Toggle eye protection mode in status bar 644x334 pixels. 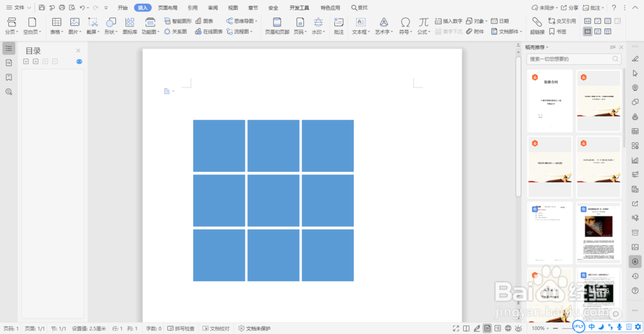click(518, 328)
